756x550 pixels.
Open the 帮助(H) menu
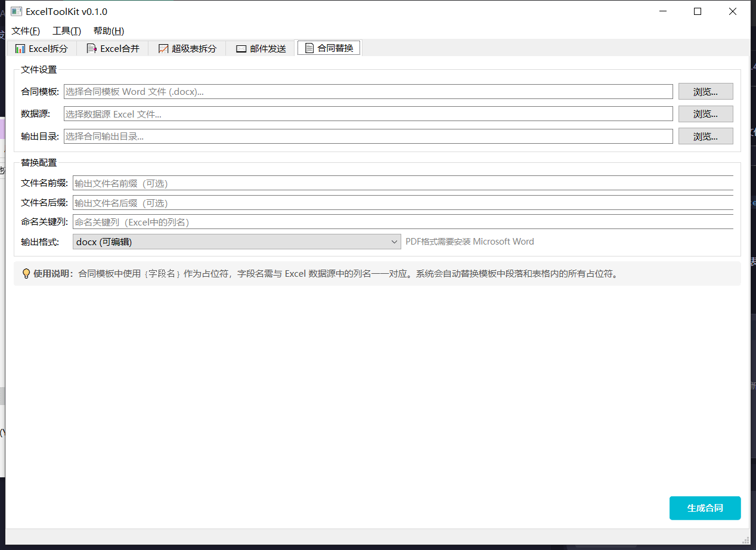pos(109,31)
